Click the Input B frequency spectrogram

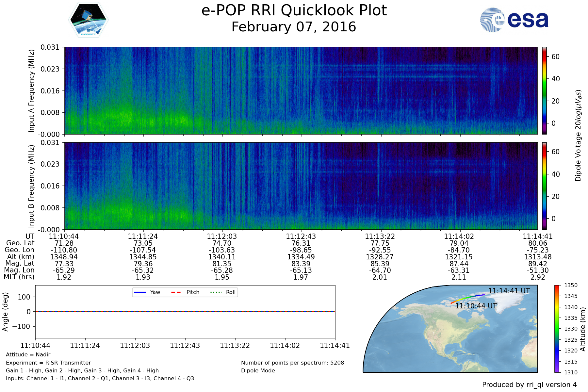(x=301, y=186)
